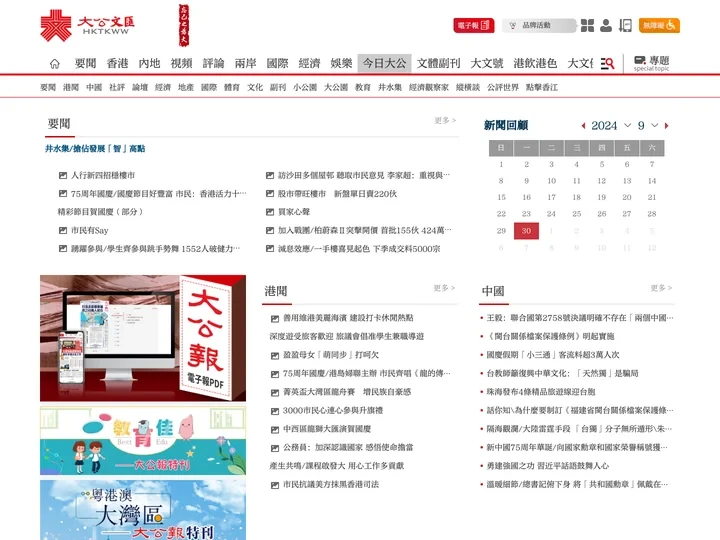Expand the month 9 dropdown
The image size is (720, 540).
coord(648,126)
